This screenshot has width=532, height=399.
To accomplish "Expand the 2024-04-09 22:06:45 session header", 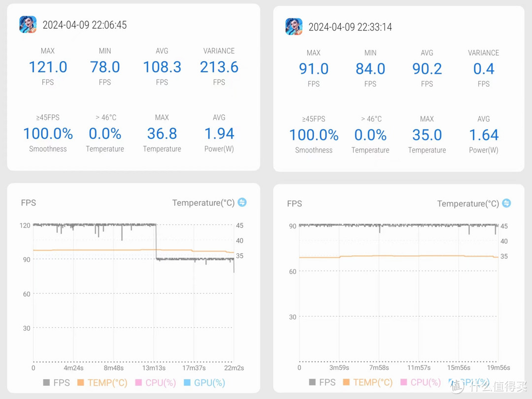I will click(85, 25).
